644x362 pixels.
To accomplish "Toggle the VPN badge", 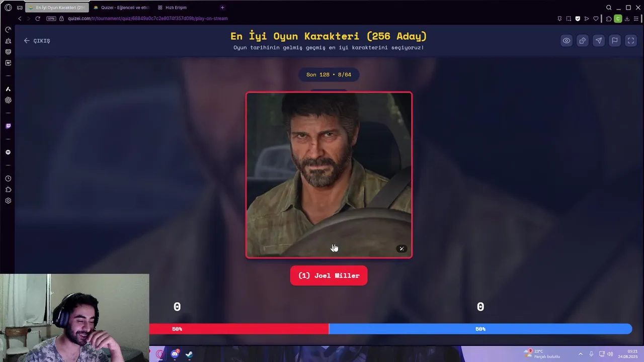I will point(51,19).
